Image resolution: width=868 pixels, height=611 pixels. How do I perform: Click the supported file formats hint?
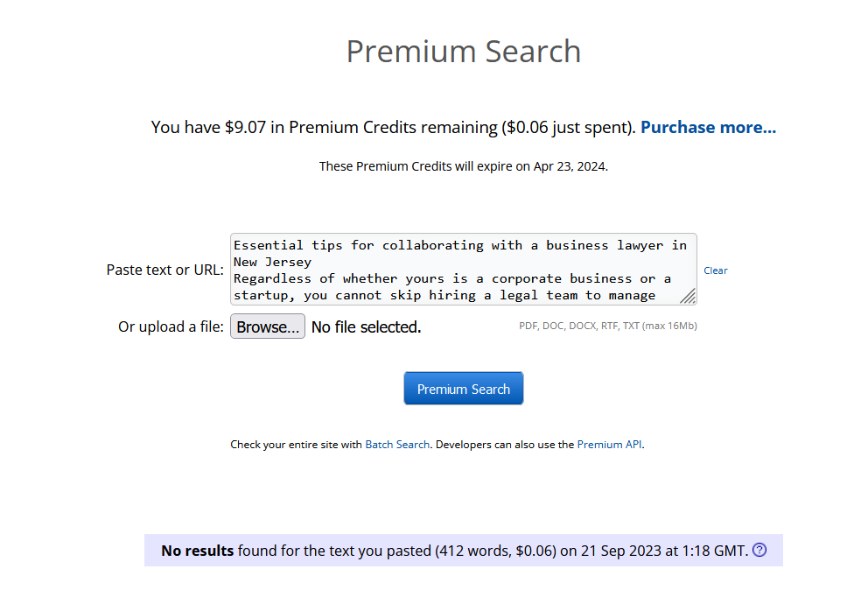[607, 327]
